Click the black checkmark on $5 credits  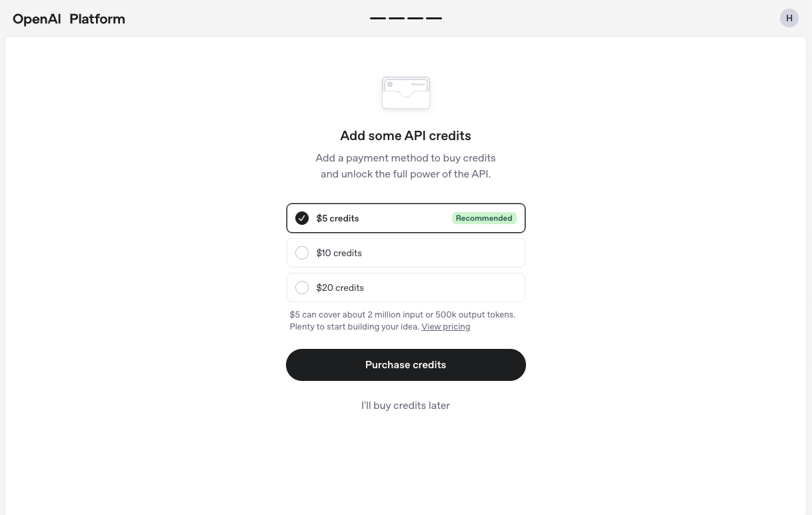302,218
